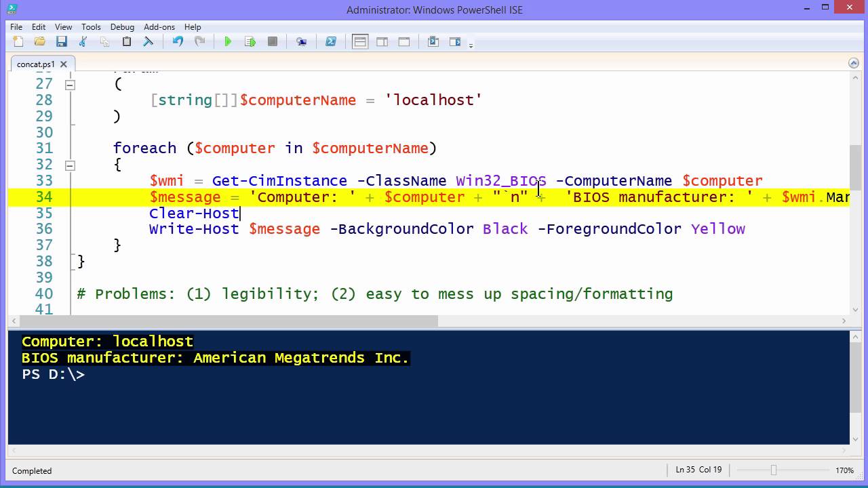The height and width of the screenshot is (488, 868).
Task: Run selection with the Run Selection icon
Action: point(250,42)
